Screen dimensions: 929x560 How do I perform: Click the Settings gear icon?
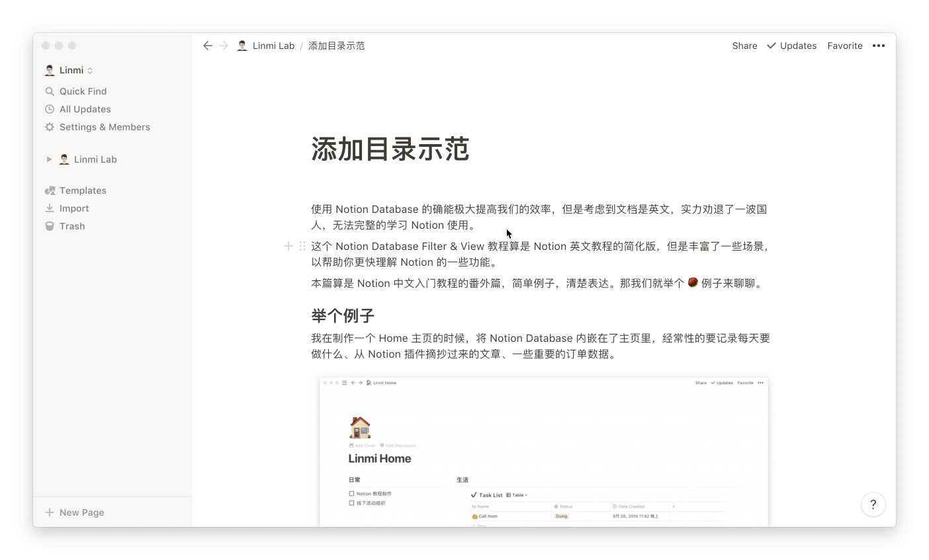tap(50, 127)
